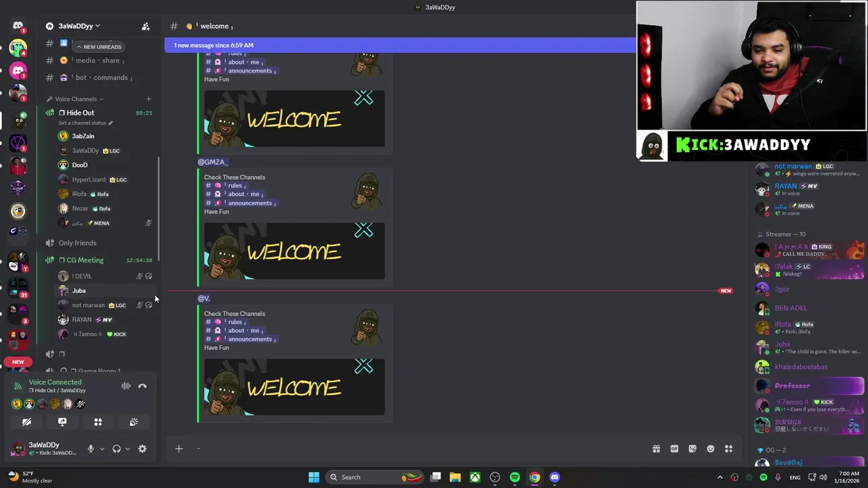The width and height of the screenshot is (868, 488).
Task: Add a voice channel with plus icon
Action: pos(149,99)
